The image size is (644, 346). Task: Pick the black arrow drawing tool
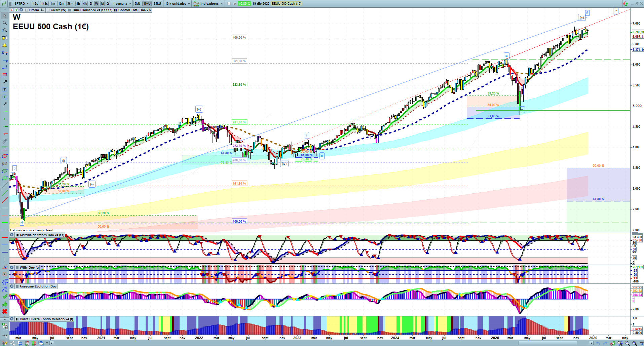tap(5, 82)
